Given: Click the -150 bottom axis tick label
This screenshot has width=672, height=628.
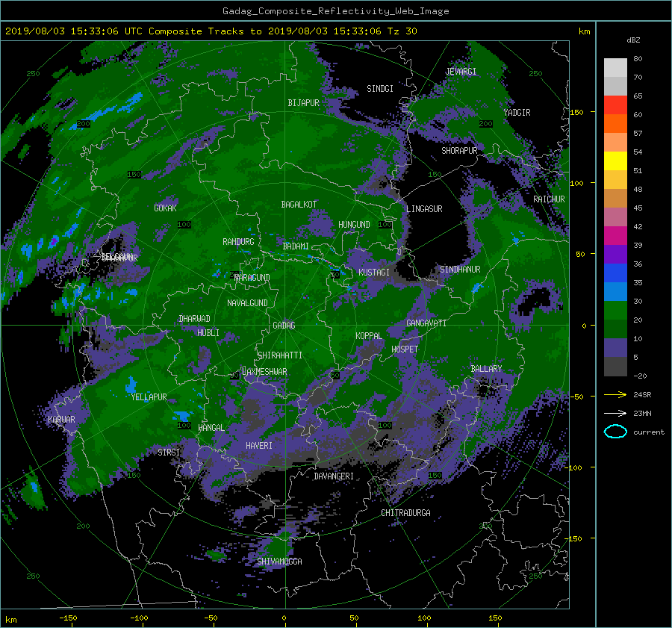Looking at the screenshot, I should pos(68,618).
